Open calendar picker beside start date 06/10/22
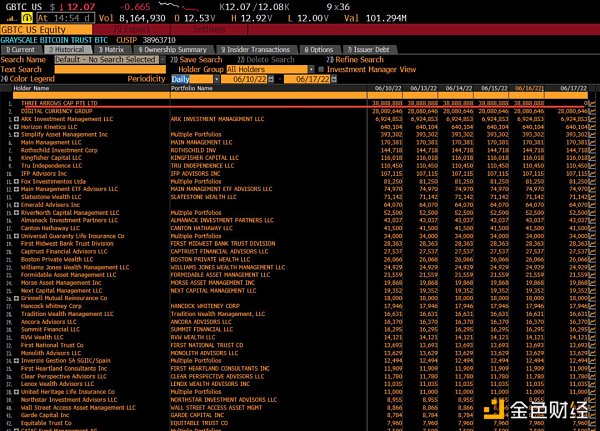 pyautogui.click(x=271, y=79)
